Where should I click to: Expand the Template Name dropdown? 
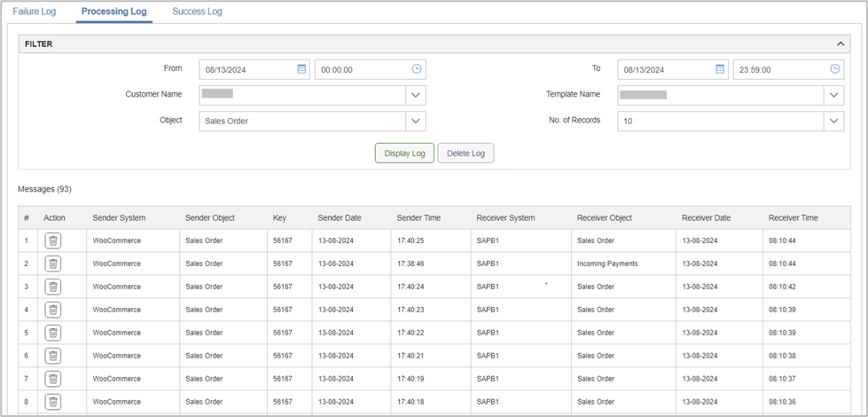pyautogui.click(x=833, y=95)
